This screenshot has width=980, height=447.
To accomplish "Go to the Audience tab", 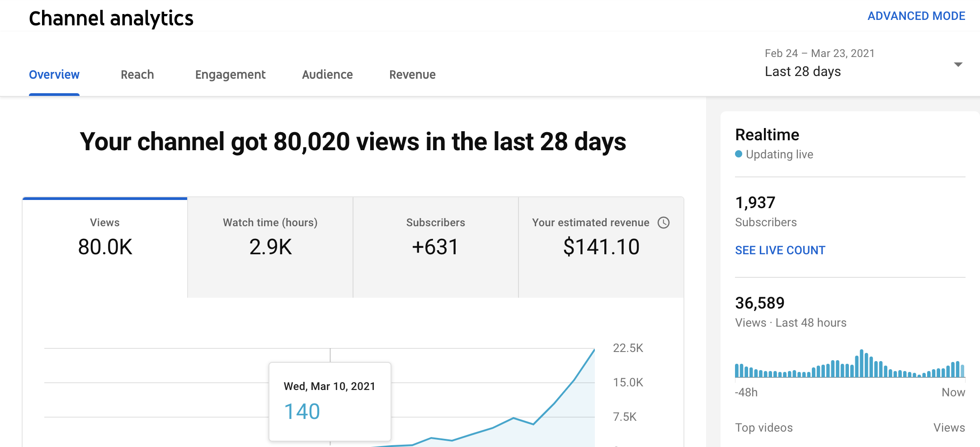I will 327,75.
